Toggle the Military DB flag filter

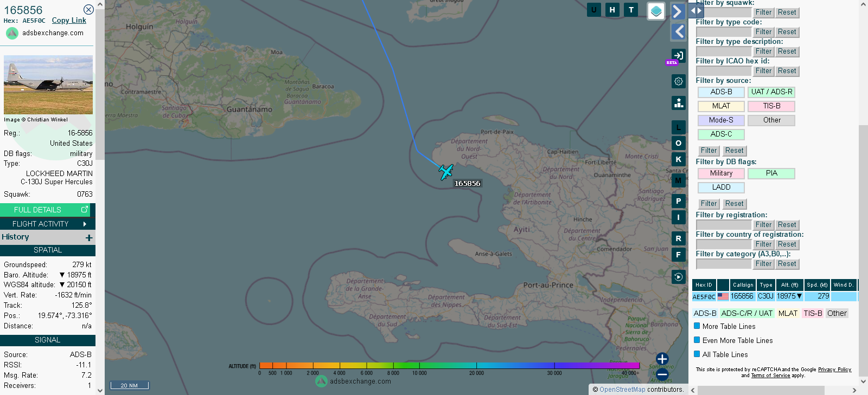tap(721, 173)
